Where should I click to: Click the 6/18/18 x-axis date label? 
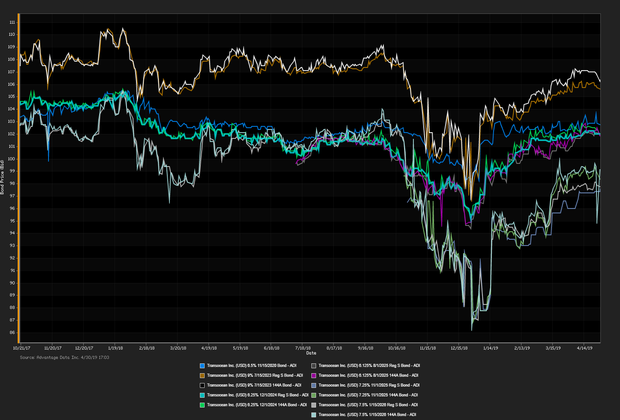[x=272, y=348]
